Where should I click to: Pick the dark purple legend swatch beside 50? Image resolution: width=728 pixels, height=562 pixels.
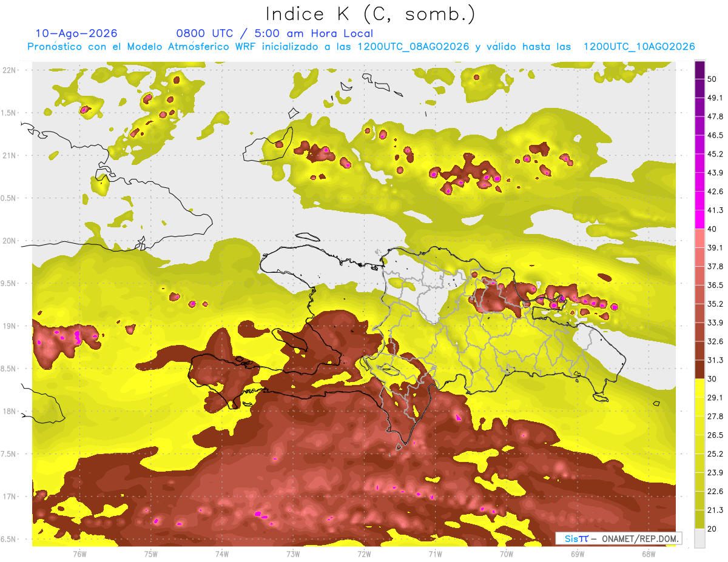click(x=699, y=72)
